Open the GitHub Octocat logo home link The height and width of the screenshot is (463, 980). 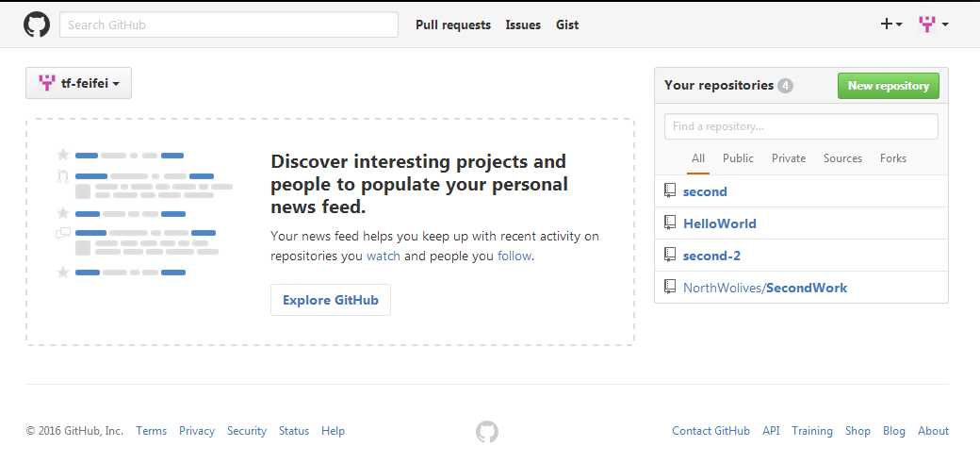(36, 25)
